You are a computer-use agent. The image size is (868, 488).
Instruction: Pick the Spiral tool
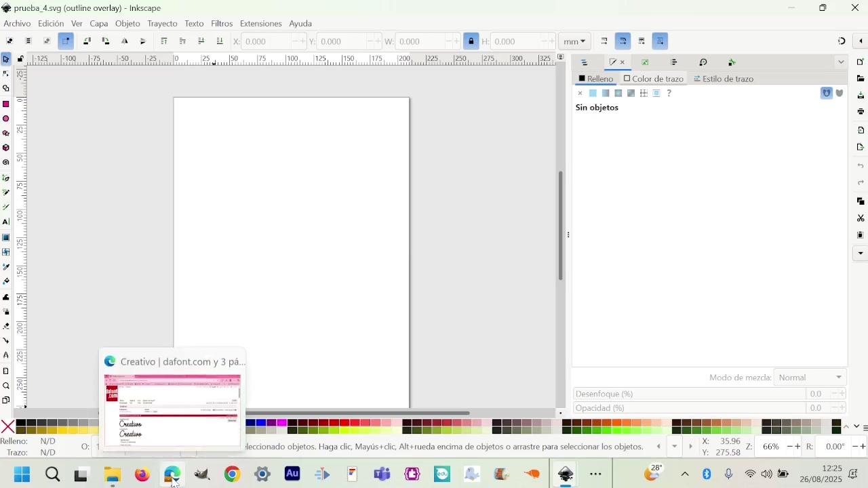[x=6, y=163]
